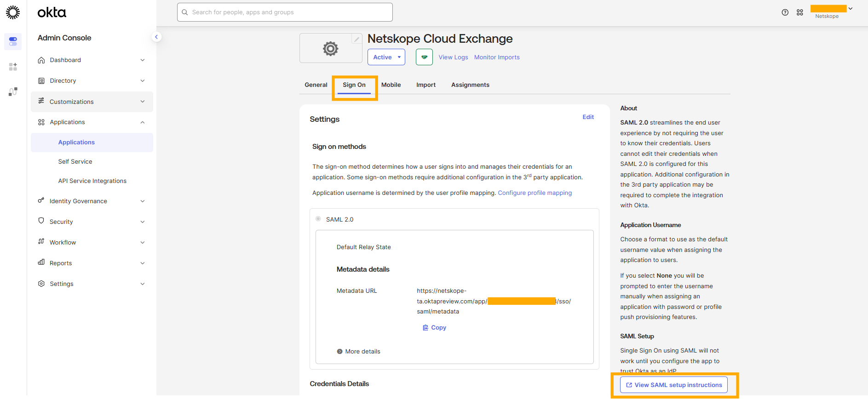Screen dimensions: 868x399
Task: Click the Dashboard home icon
Action: tap(41, 60)
